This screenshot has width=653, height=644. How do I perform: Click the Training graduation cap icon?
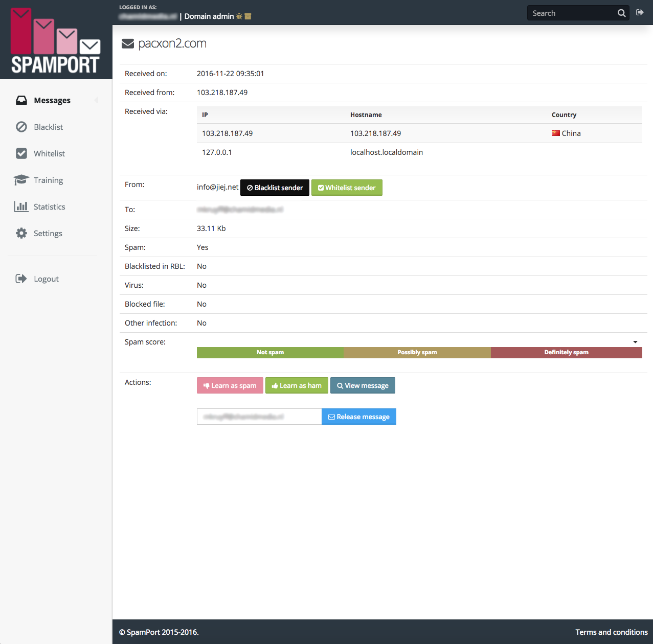click(x=21, y=180)
